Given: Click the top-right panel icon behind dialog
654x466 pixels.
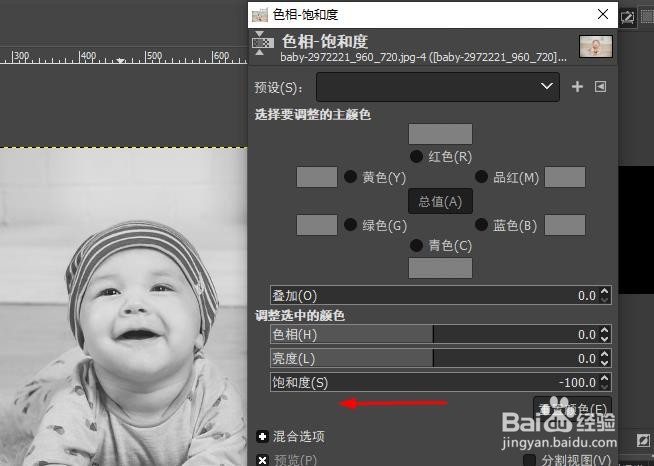Looking at the screenshot, I should click(x=628, y=17).
